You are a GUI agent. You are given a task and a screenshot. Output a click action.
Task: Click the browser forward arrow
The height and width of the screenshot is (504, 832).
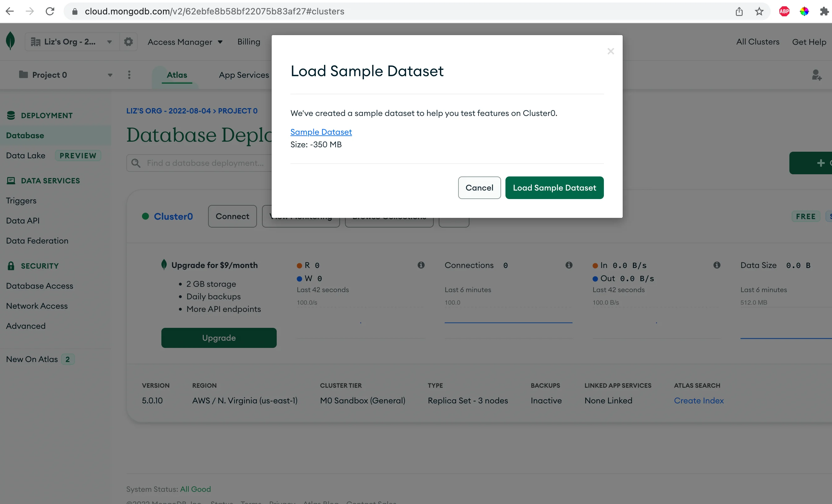30,11
